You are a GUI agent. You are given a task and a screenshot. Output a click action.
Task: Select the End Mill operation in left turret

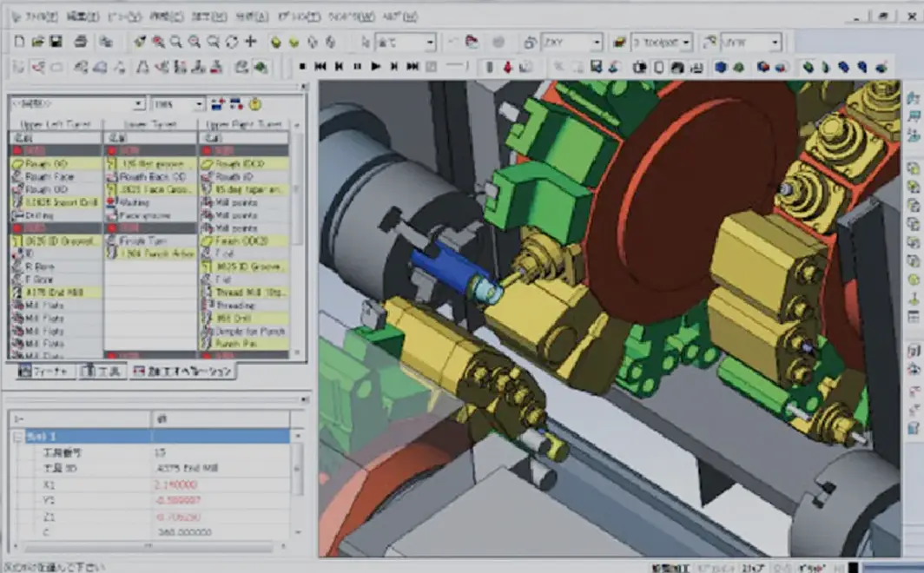pyautogui.click(x=54, y=292)
